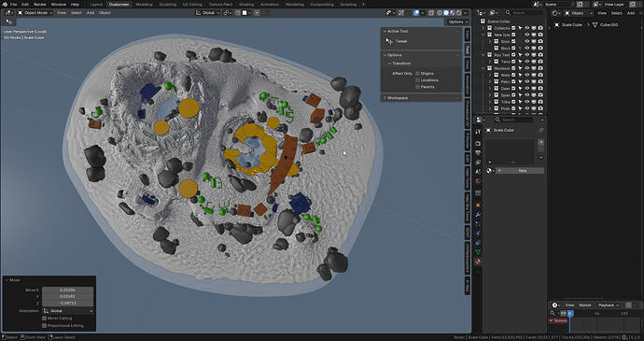Click the Blender logo icon
This screenshot has width=644, height=341.
coord(5,4)
